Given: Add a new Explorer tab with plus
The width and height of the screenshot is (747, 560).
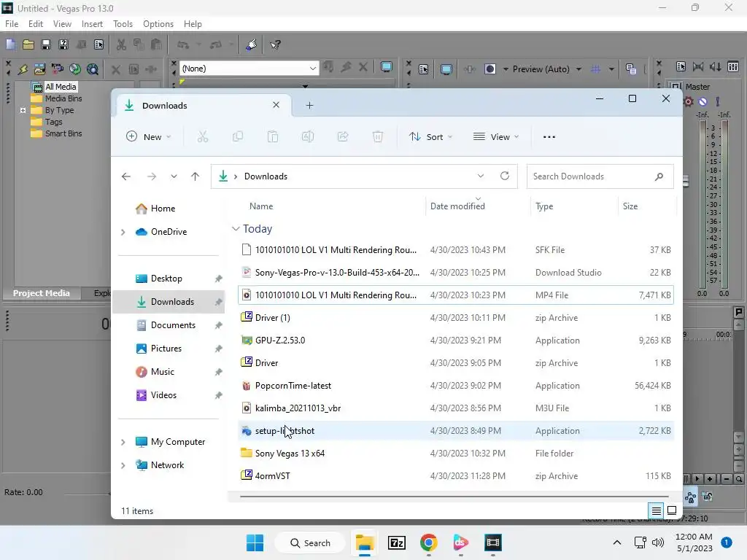Looking at the screenshot, I should (x=309, y=106).
